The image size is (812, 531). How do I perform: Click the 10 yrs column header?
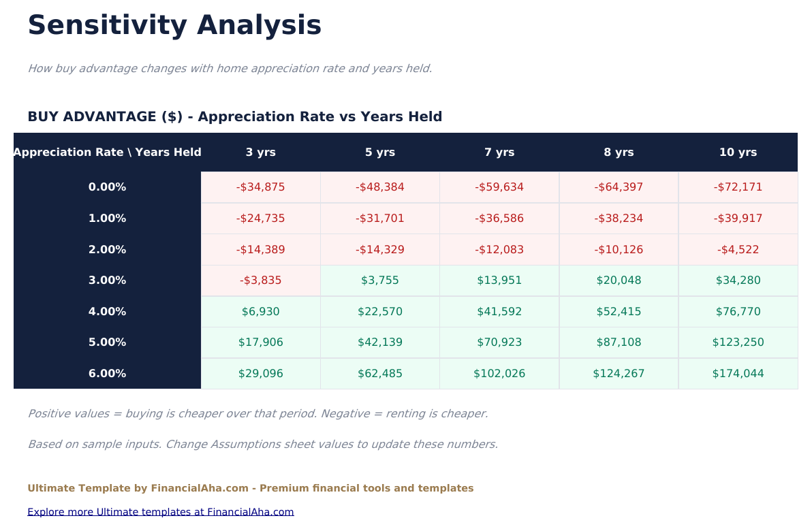pyautogui.click(x=738, y=152)
